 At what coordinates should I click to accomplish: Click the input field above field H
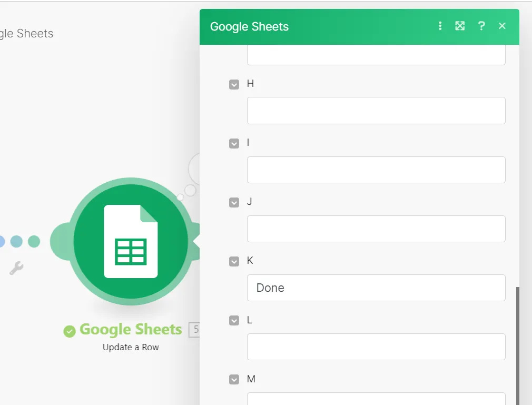coord(376,55)
